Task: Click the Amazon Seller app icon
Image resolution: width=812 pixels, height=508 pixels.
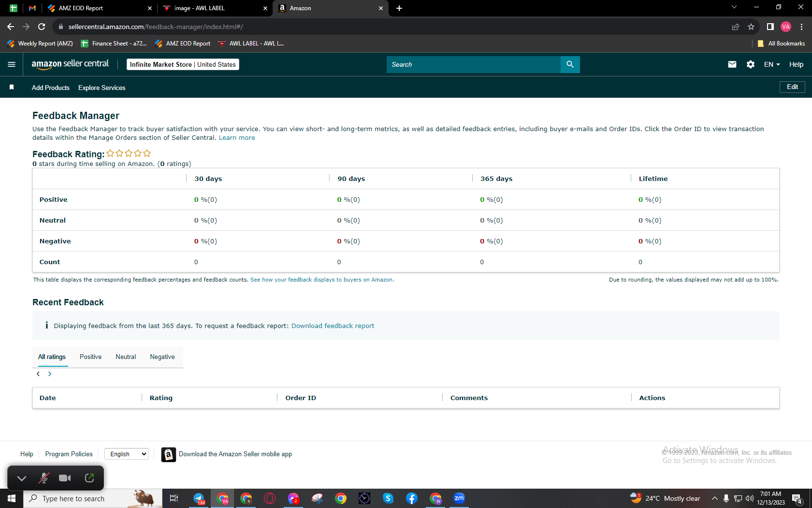Action: [x=168, y=454]
